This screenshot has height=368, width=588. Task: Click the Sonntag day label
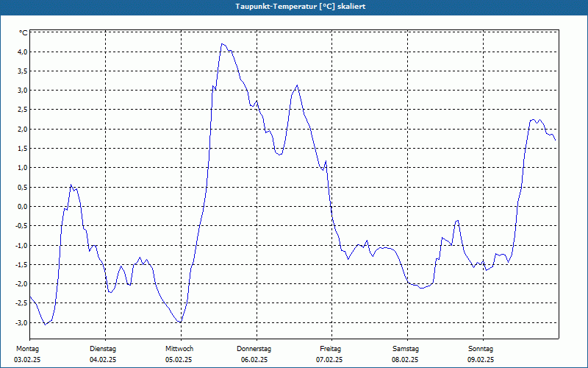(x=481, y=349)
